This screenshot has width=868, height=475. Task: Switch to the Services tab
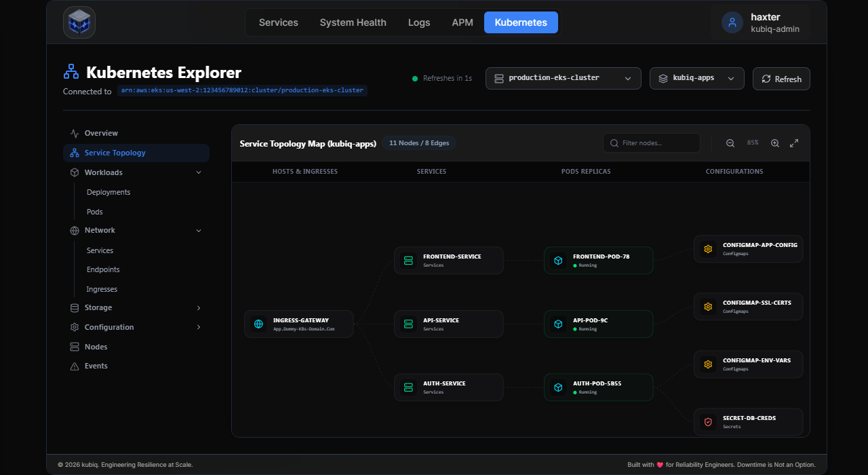pos(279,22)
